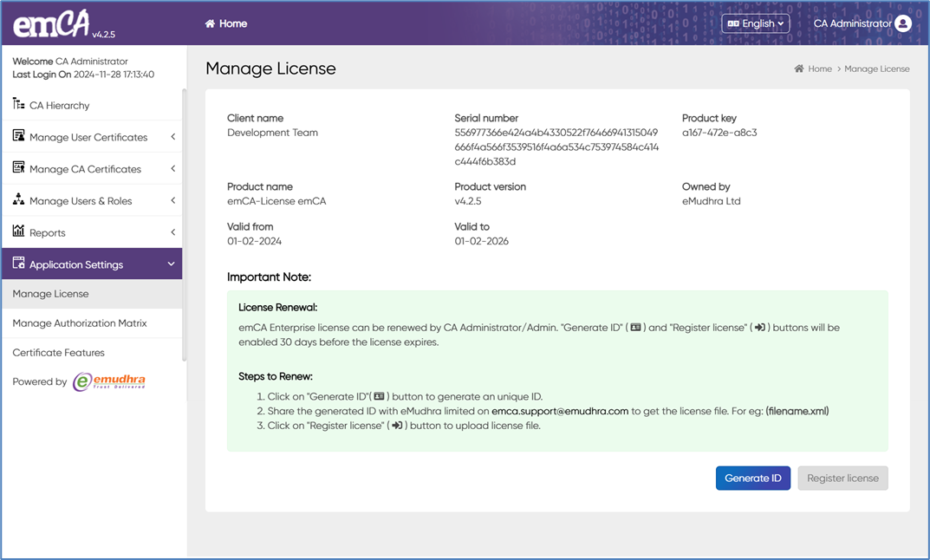Click the Manage Users & Roles icon
This screenshot has width=930, height=560.
point(18,200)
